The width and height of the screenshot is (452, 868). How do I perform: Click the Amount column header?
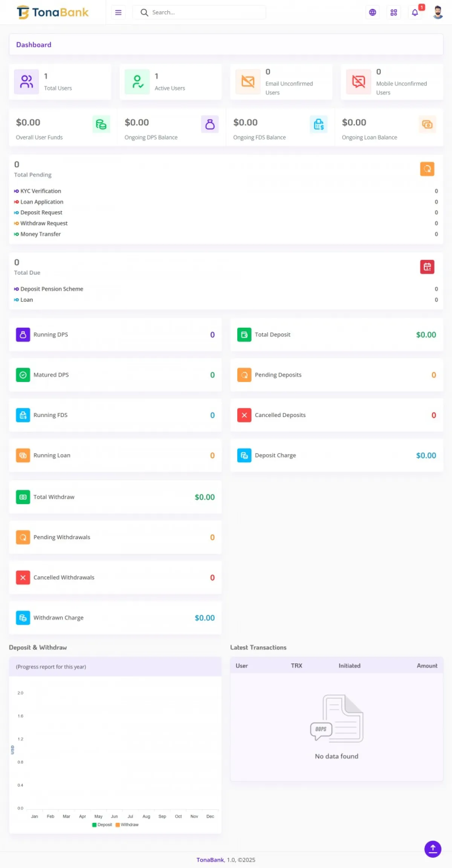(427, 666)
